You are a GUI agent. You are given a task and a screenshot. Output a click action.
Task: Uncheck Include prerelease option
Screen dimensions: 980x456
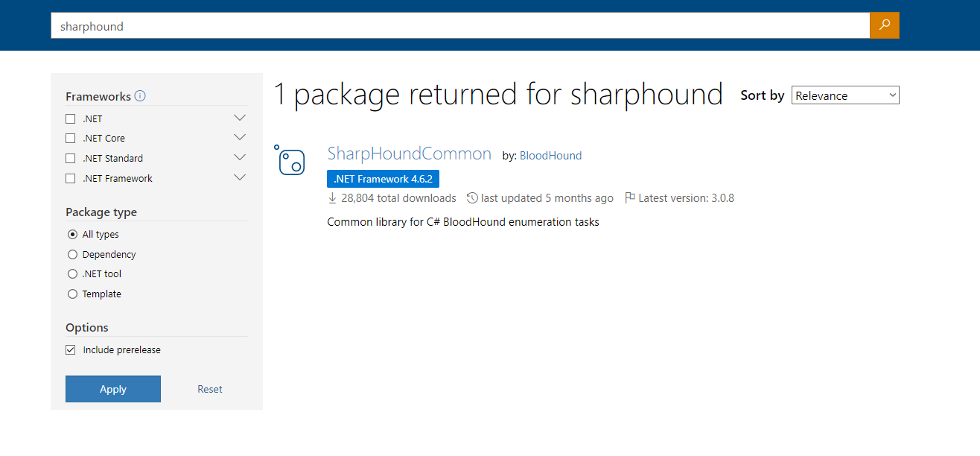71,350
